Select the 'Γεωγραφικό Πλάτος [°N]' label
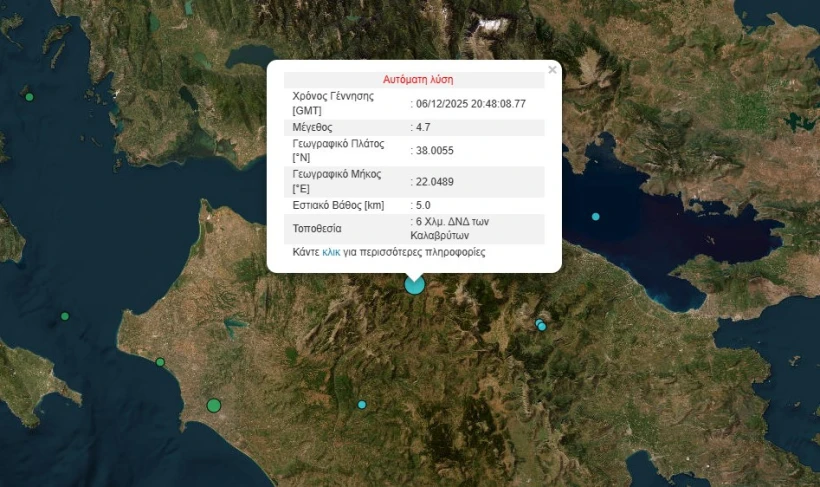The image size is (820, 487). tap(338, 151)
